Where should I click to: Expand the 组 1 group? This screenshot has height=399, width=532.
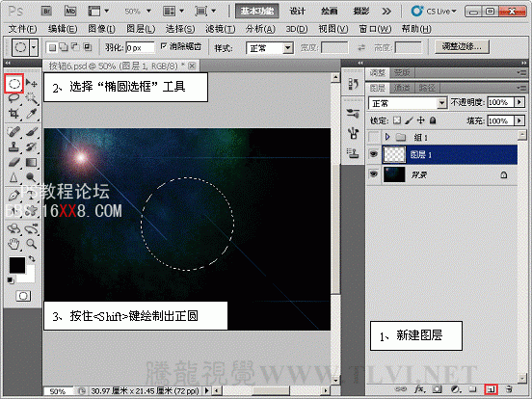pos(387,137)
